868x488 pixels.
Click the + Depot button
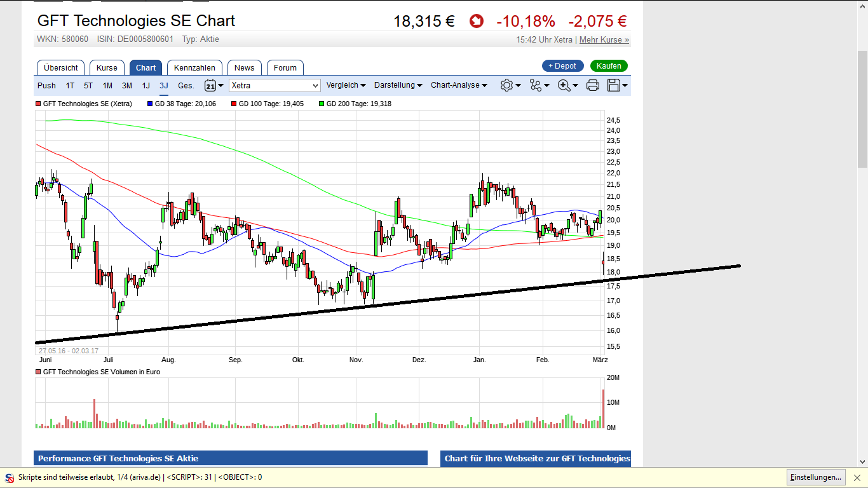coord(562,66)
